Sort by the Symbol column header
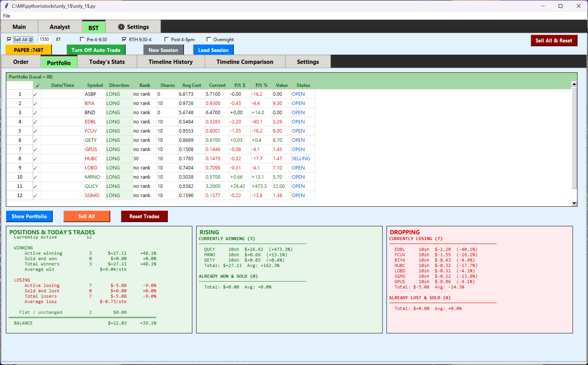This screenshot has height=365, width=588. click(x=95, y=85)
